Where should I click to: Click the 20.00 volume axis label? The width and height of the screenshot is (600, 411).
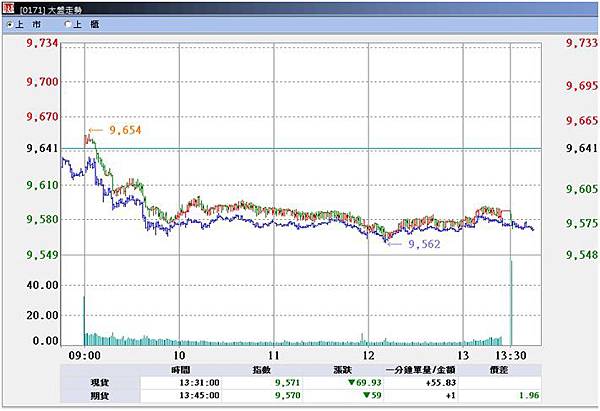42,315
